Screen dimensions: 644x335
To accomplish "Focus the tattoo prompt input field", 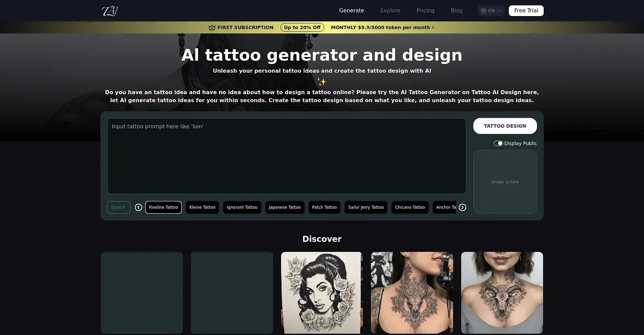I will click(x=287, y=156).
